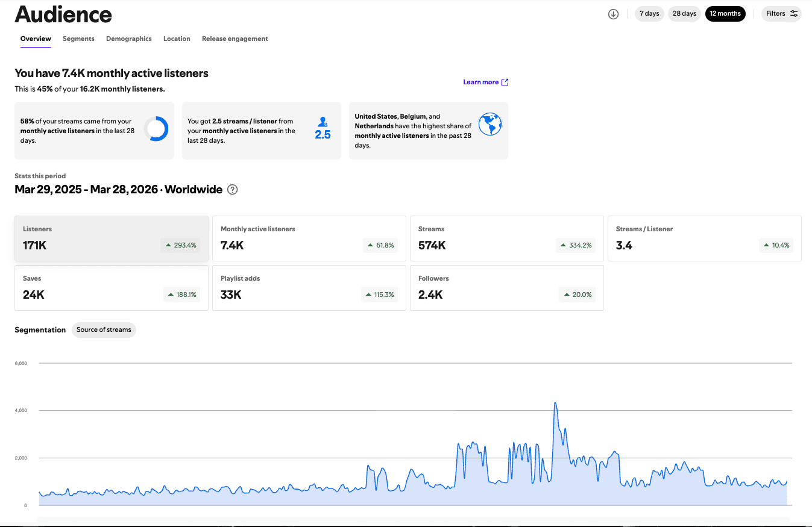Screen dimensions: 812x527
Task: Click the help question mark icon
Action: point(233,190)
